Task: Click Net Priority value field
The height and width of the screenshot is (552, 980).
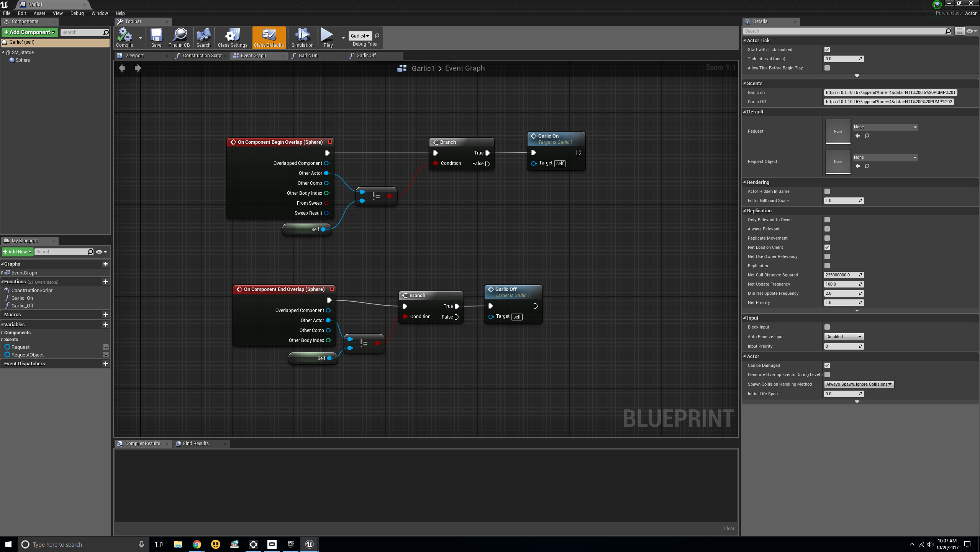Action: (x=844, y=302)
